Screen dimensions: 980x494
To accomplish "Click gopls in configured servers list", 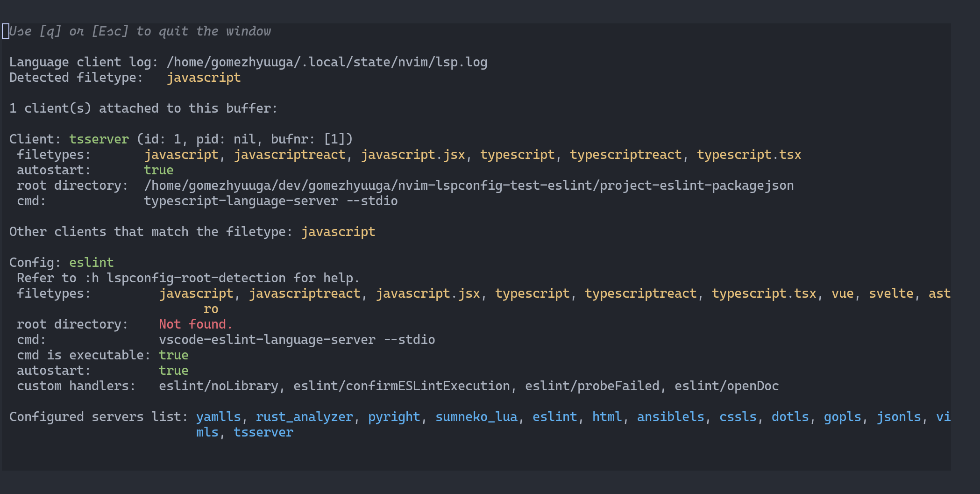I will click(x=841, y=416).
